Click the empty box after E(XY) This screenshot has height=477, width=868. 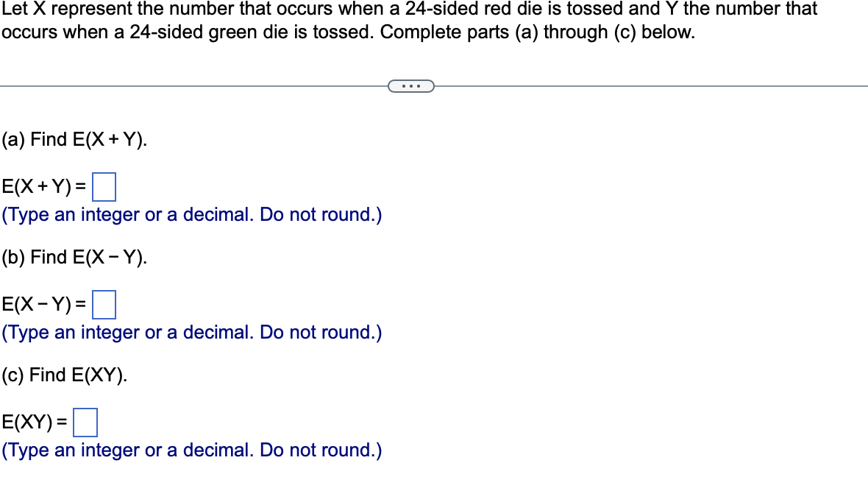85,423
